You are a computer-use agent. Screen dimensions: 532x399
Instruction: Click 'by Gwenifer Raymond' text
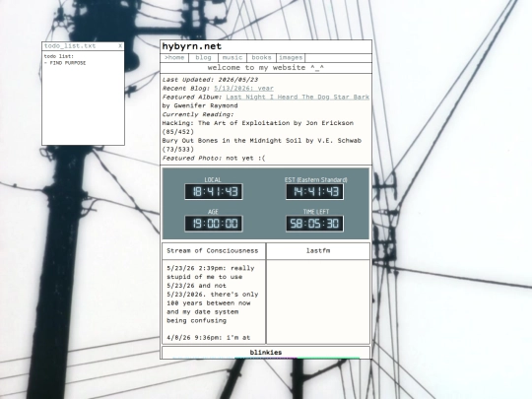point(200,105)
